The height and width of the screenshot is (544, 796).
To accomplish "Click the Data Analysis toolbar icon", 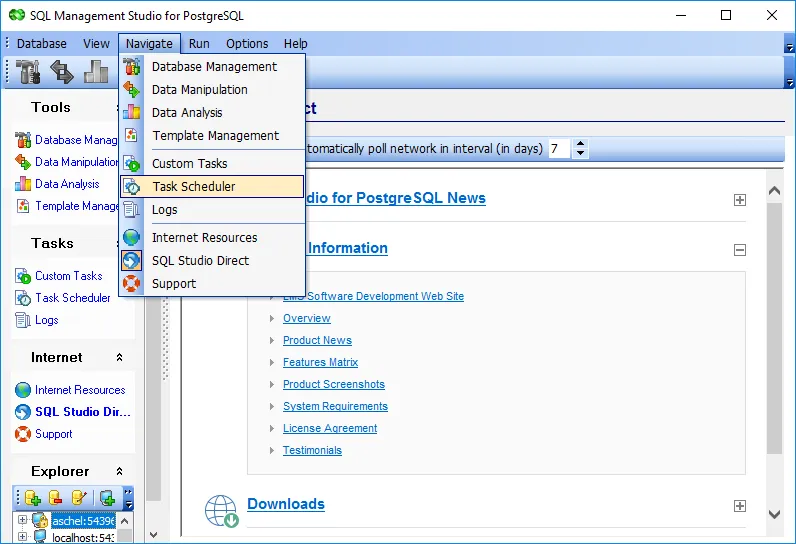I will click(96, 72).
